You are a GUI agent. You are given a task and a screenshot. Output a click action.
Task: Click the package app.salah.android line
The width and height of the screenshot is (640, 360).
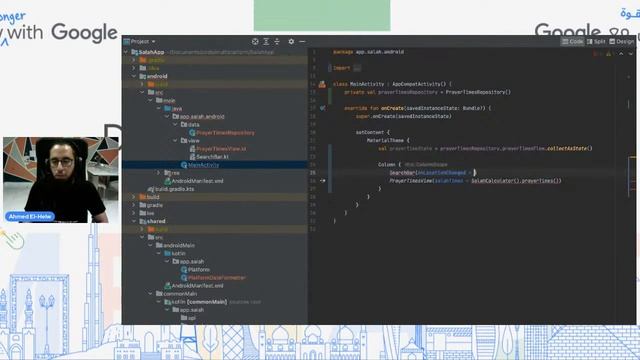tap(369, 52)
